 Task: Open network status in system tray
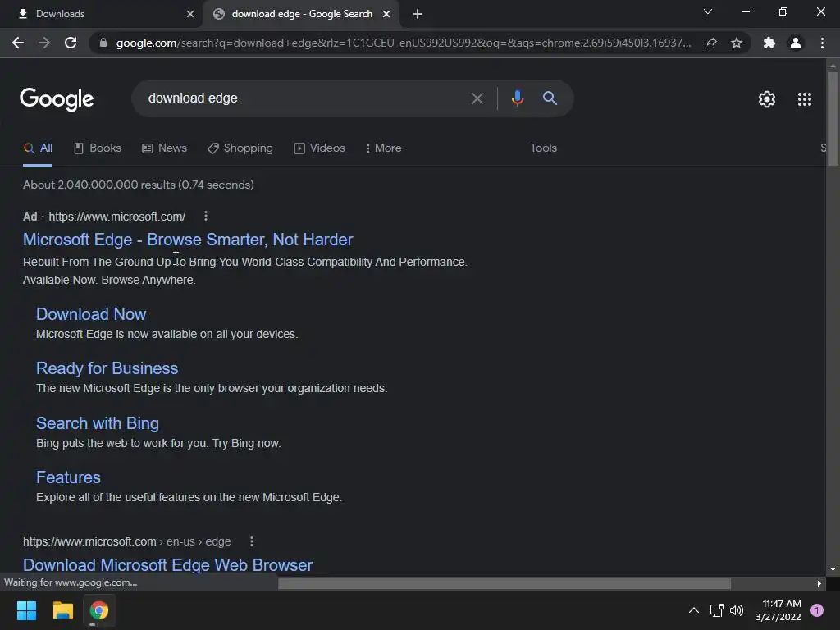[x=717, y=610]
